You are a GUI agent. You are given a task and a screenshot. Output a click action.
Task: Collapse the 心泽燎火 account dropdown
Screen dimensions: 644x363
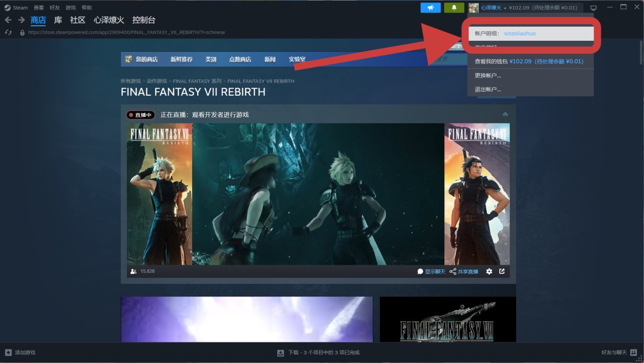pos(494,8)
